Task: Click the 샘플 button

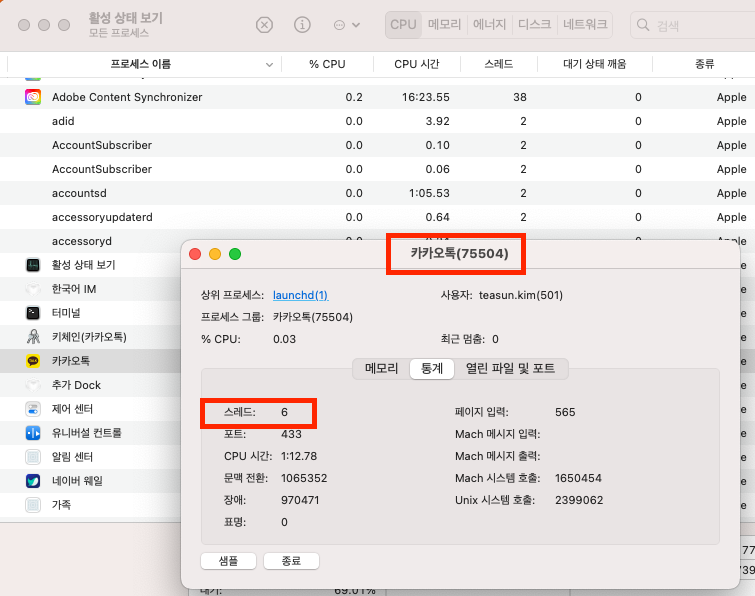Action: click(228, 561)
